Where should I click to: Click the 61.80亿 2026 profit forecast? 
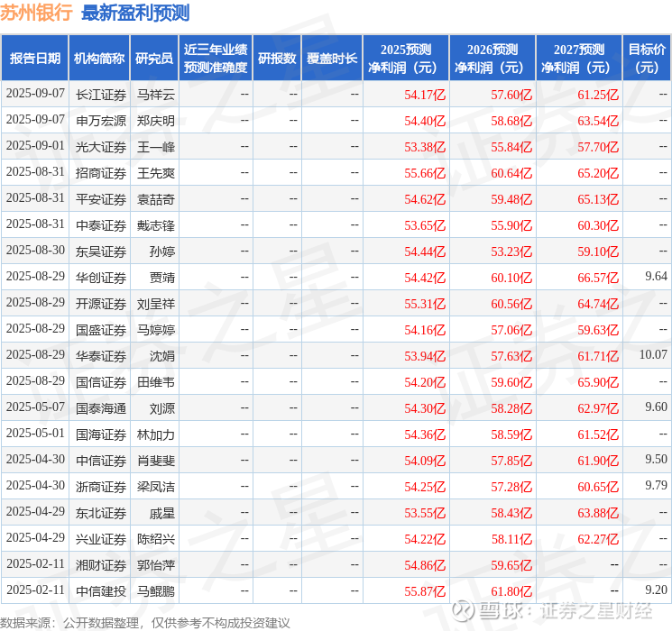point(511,591)
